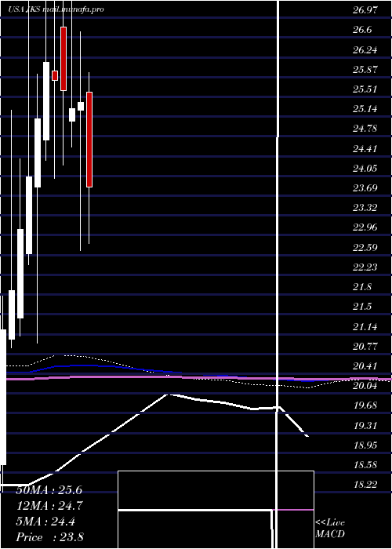392x549 pixels.
Task: Click the 19.68 price axis label
Action: (365, 405)
